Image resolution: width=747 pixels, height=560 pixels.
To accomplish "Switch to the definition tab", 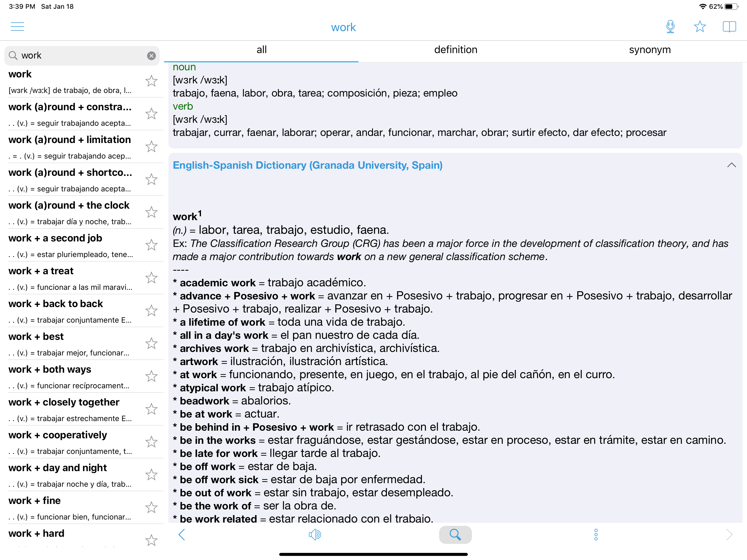I will pyautogui.click(x=455, y=50).
